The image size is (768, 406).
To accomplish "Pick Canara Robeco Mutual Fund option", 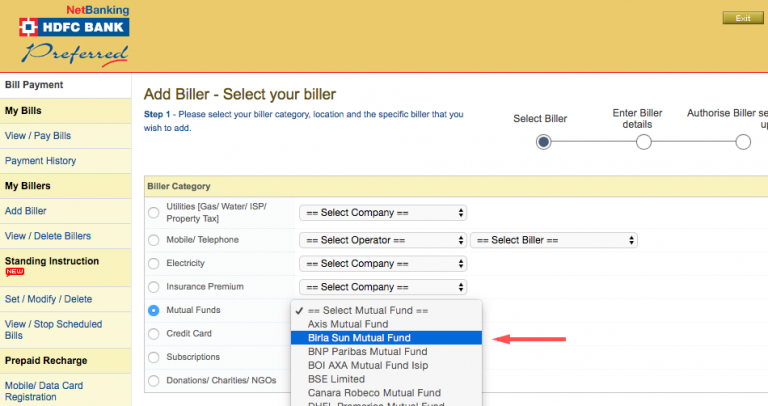I will [x=386, y=393].
